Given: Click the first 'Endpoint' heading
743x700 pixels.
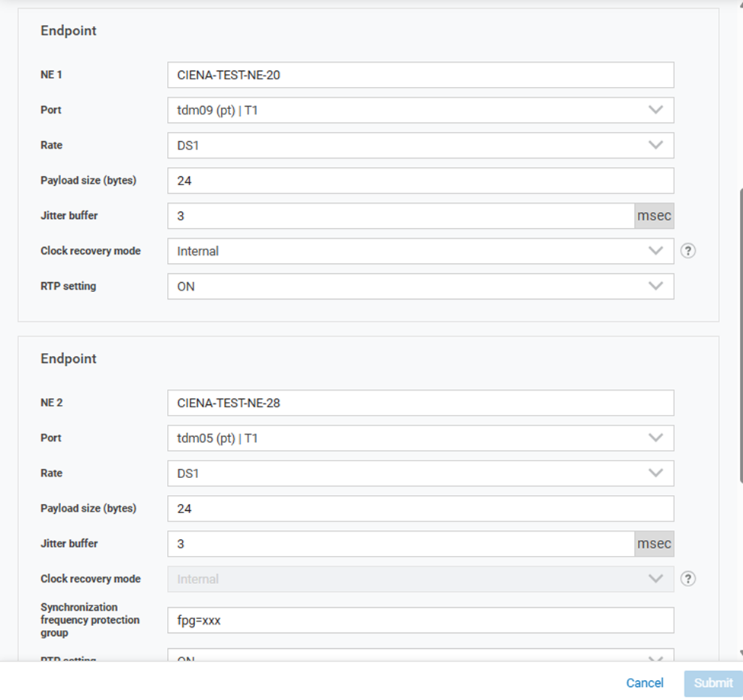Looking at the screenshot, I should [69, 31].
